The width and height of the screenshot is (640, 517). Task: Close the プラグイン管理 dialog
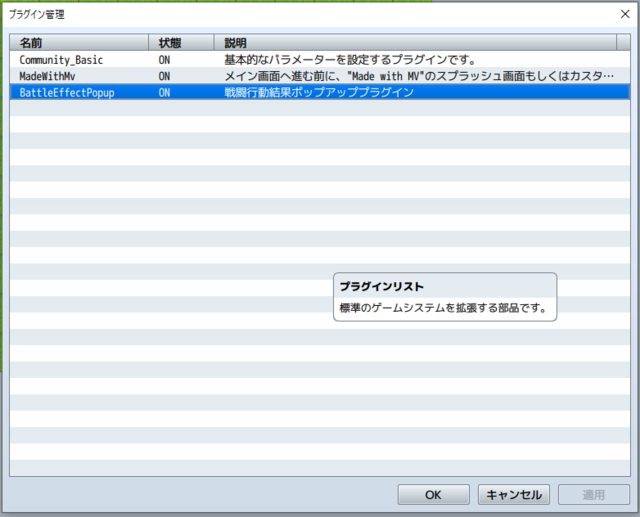[x=625, y=14]
